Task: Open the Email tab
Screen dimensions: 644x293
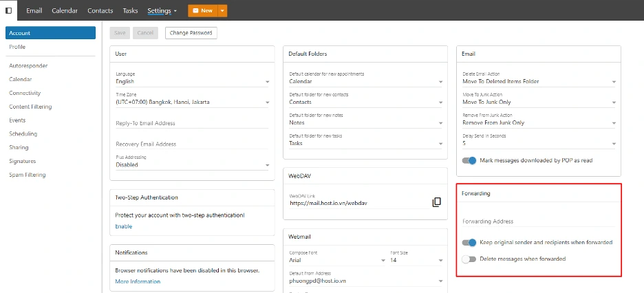Action: point(34,11)
